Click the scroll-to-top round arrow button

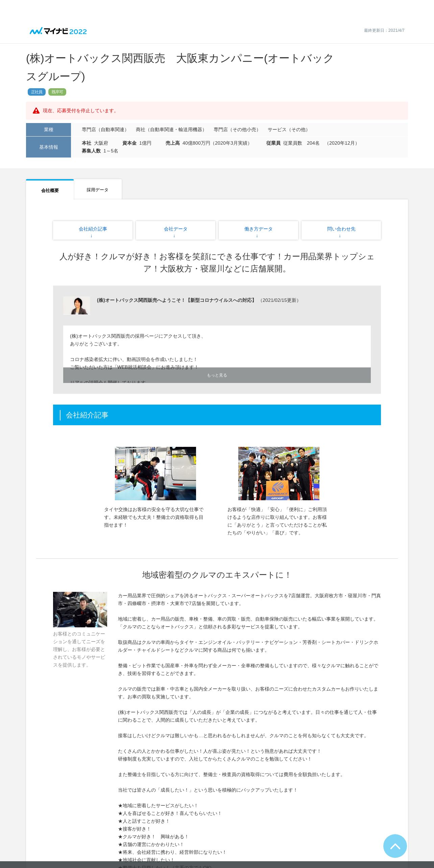click(395, 846)
